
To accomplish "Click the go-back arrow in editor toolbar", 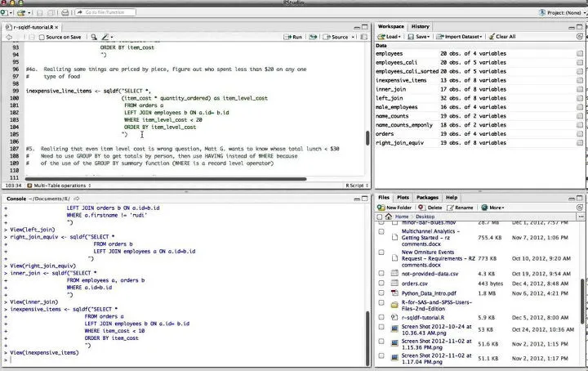I will (x=9, y=37).
